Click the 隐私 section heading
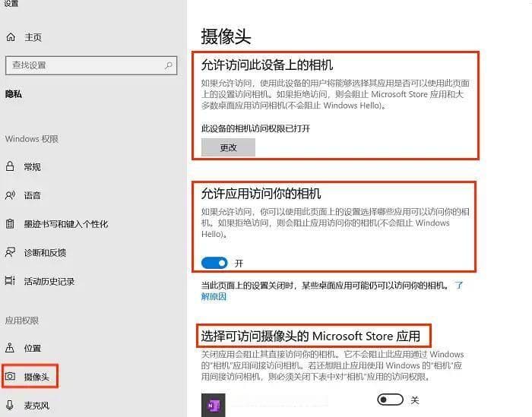532x417 pixels. click(14, 94)
